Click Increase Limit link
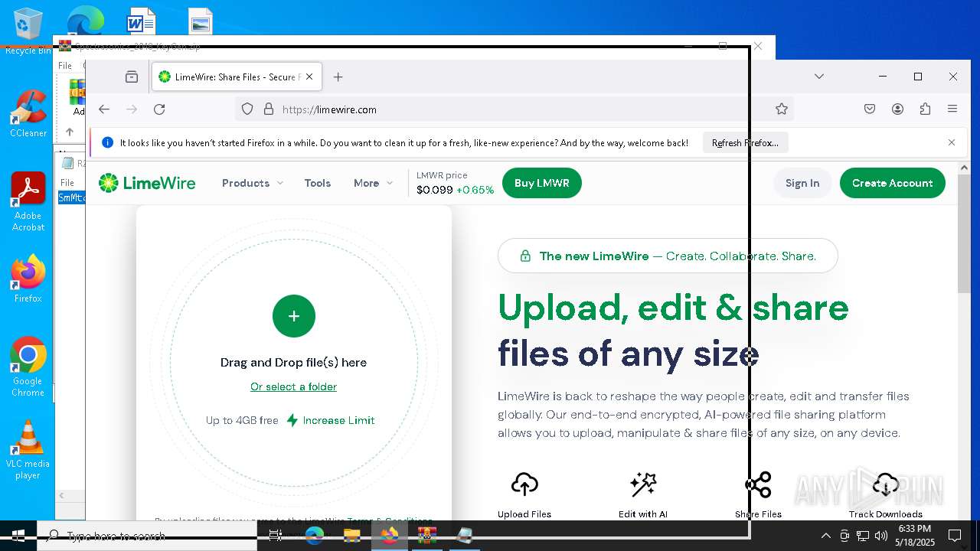The height and width of the screenshot is (551, 980). coord(331,420)
